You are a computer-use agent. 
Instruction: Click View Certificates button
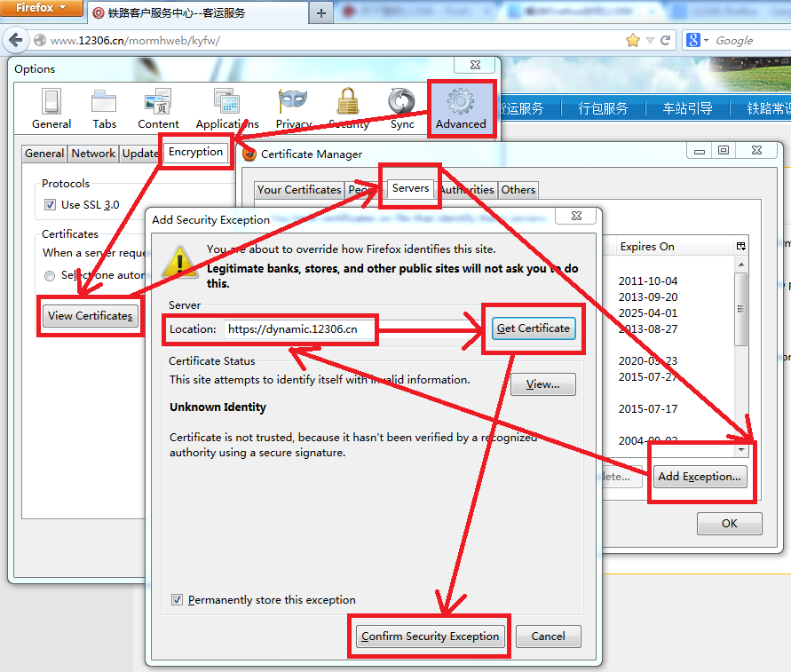pos(91,316)
